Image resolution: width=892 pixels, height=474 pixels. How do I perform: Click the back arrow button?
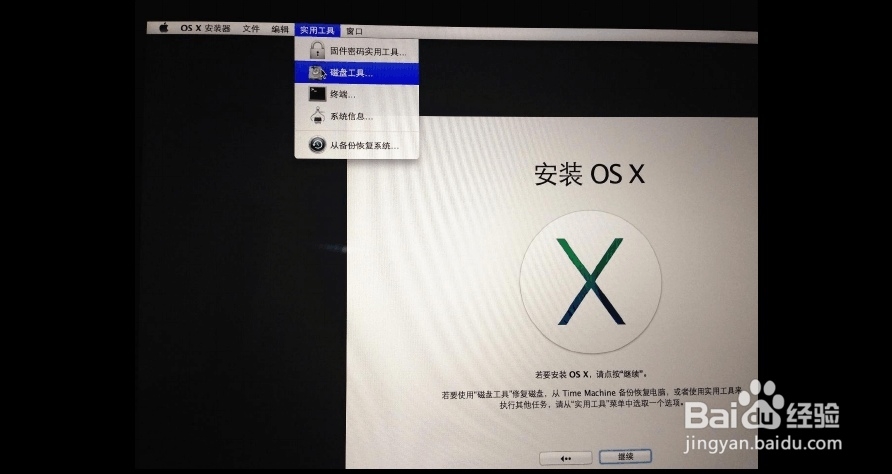click(566, 458)
